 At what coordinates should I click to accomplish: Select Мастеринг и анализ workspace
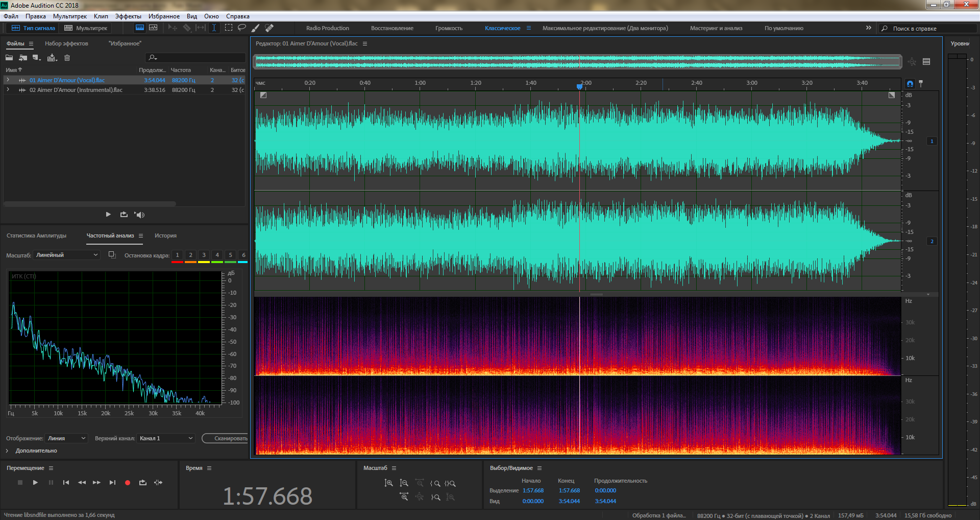[716, 28]
